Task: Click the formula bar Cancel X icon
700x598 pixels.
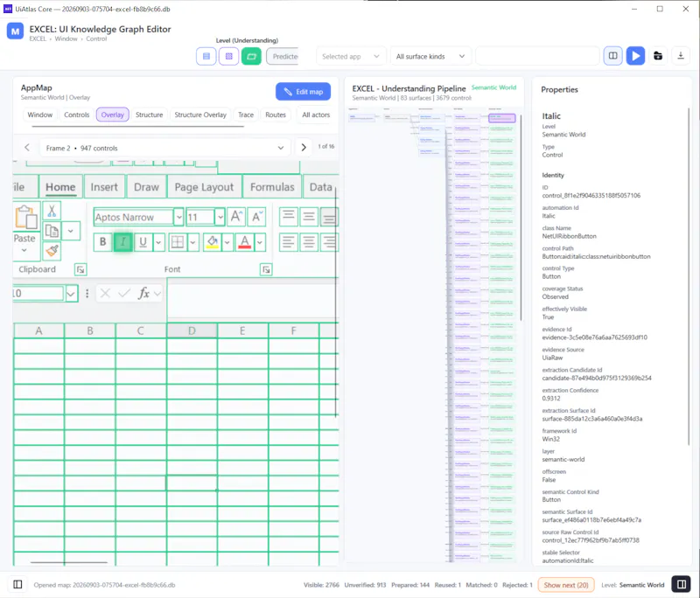Action: pos(105,293)
